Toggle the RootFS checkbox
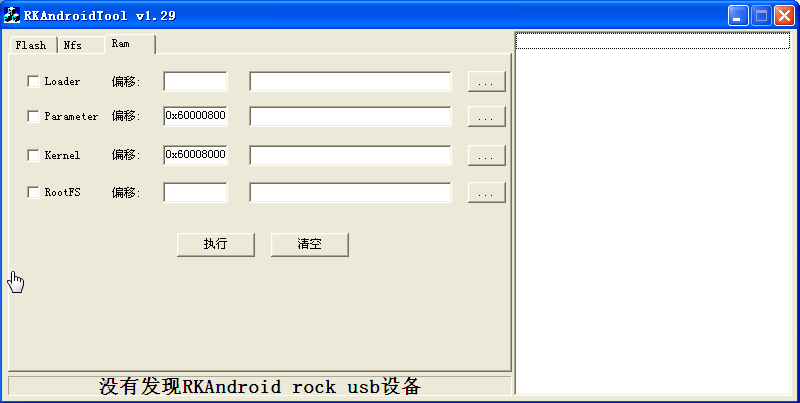The image size is (800, 403). [x=33, y=192]
